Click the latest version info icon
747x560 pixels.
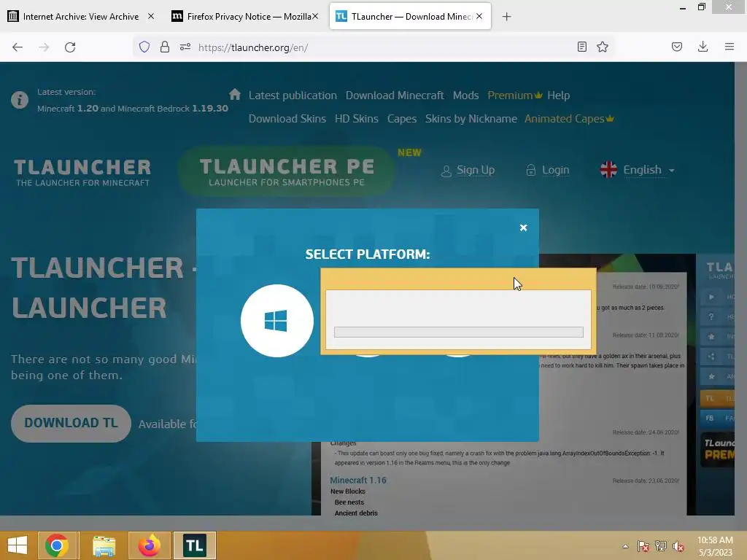point(20,100)
